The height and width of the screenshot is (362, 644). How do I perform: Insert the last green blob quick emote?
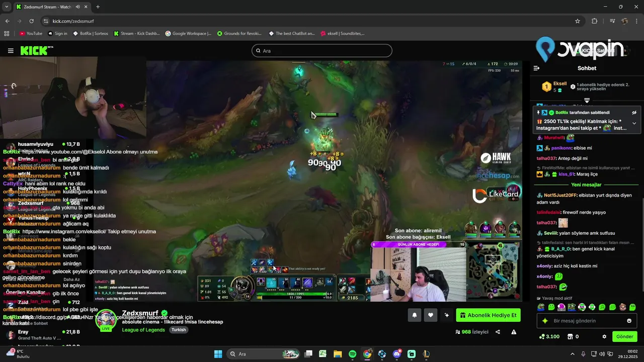632,307
